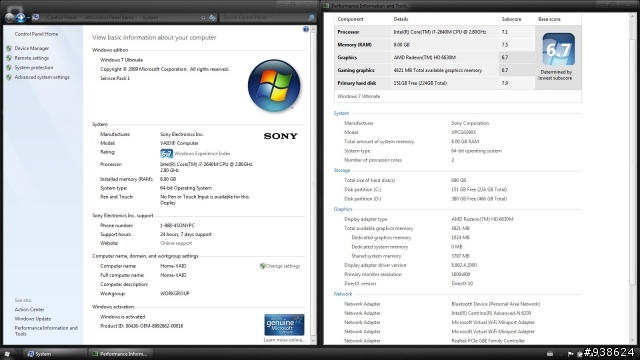The width and height of the screenshot is (640, 360).
Task: Click the Subscore column header
Action: [x=511, y=19]
